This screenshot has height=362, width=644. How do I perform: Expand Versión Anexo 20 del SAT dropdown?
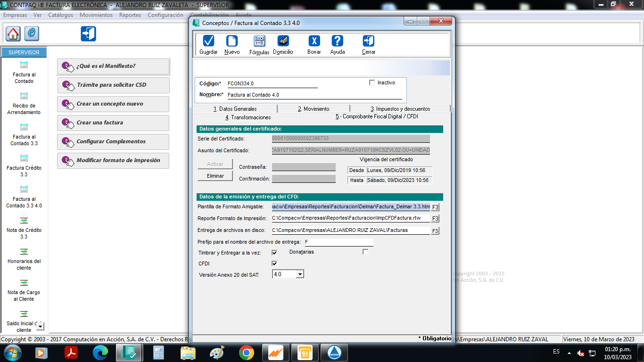click(300, 274)
